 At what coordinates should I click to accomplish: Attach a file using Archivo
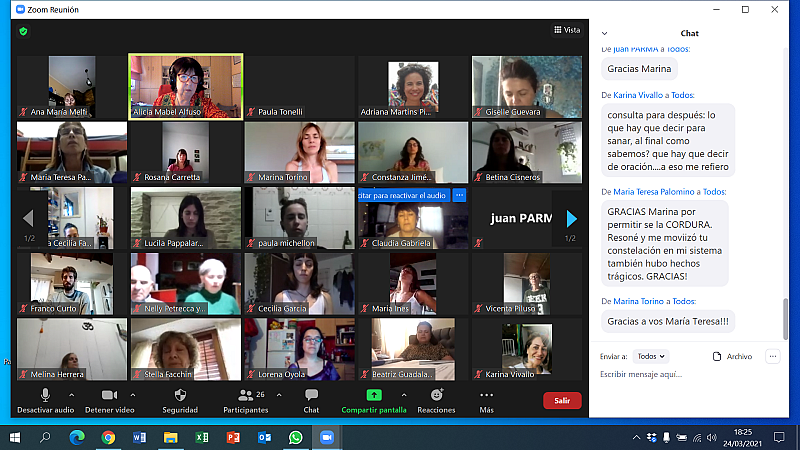point(732,356)
